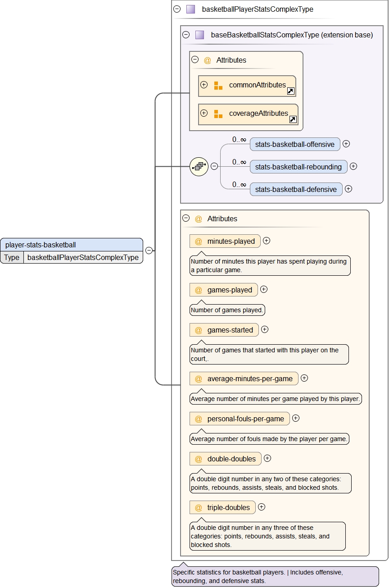Expand the commonAttributes group

click(x=204, y=85)
